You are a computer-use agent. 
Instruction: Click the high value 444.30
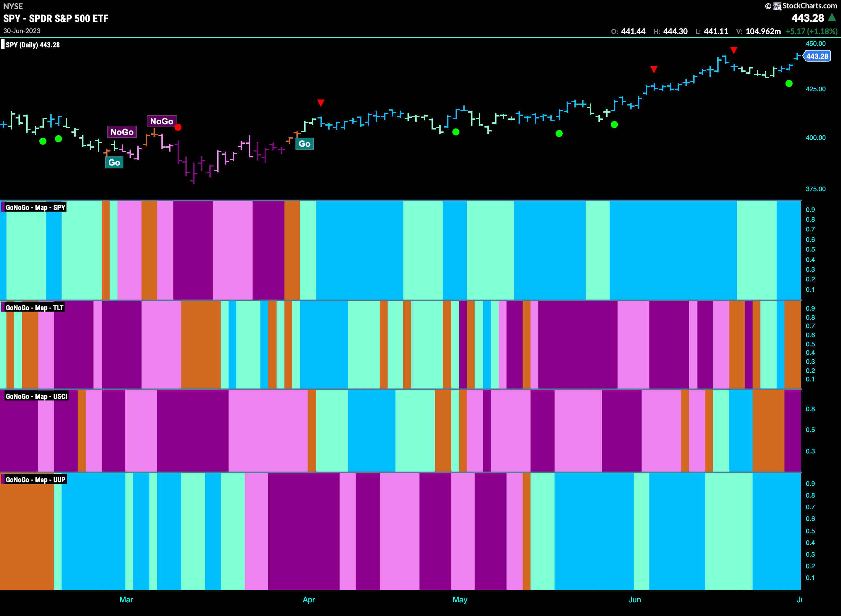[675, 31]
